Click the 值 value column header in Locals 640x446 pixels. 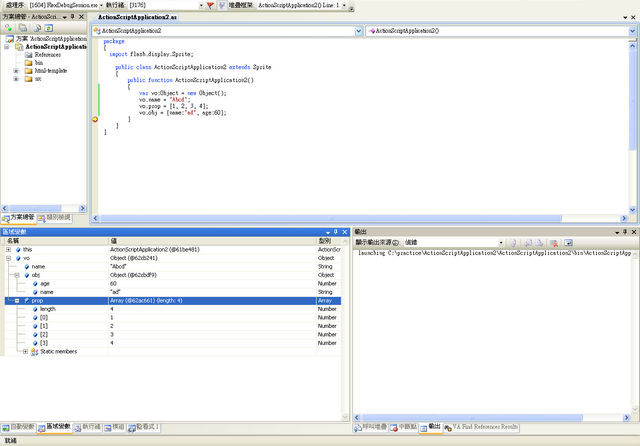pos(212,241)
